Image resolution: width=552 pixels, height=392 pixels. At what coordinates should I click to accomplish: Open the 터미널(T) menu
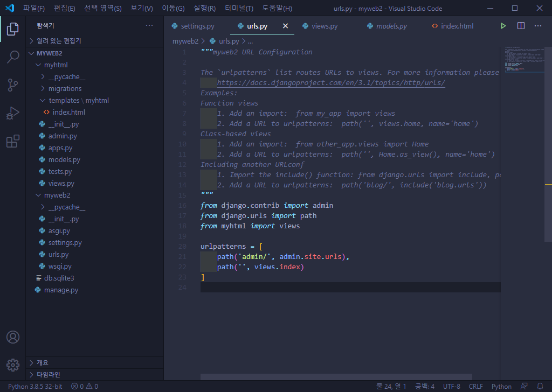pos(239,8)
